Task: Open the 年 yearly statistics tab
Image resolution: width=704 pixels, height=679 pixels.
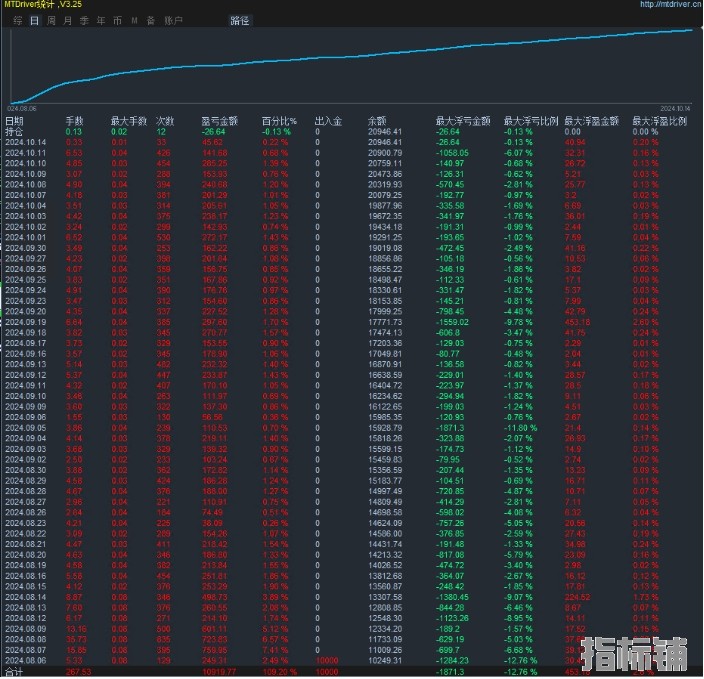Action: coord(101,20)
